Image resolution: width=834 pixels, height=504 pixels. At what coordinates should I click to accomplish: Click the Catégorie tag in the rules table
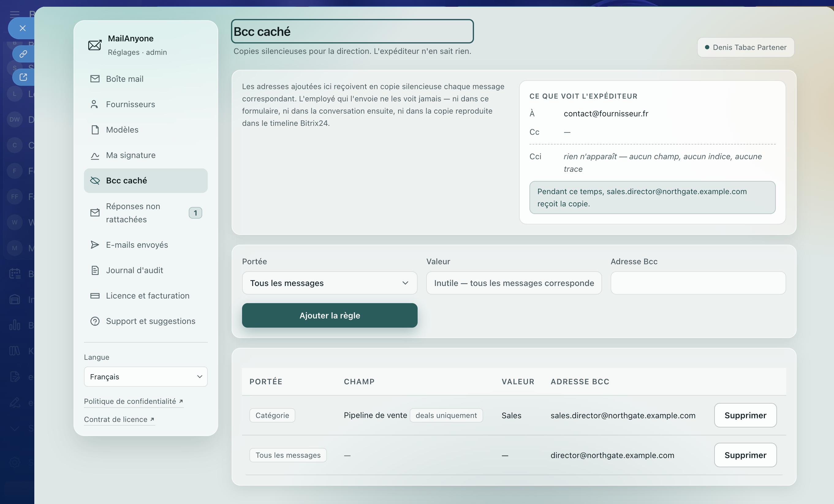[272, 416]
